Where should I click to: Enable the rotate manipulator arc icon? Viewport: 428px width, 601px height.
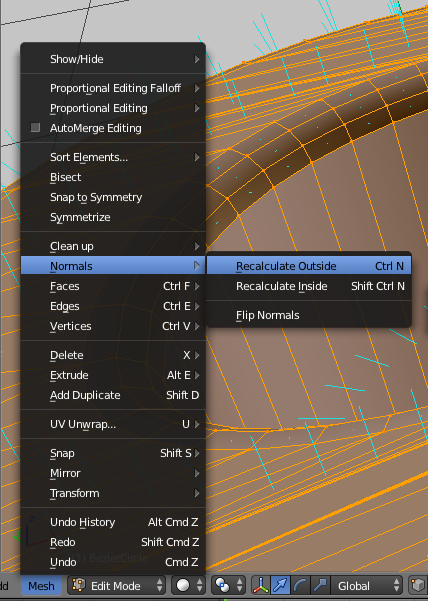pyautogui.click(x=300, y=585)
